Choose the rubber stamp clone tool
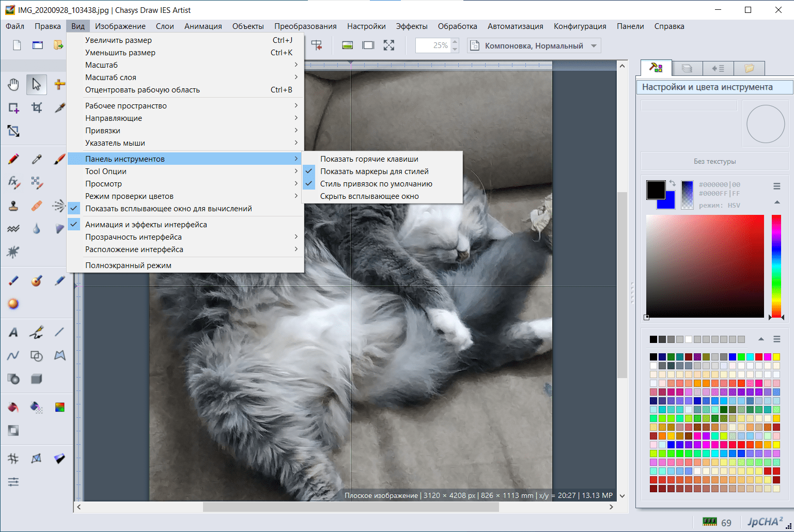This screenshot has width=794, height=532. pyautogui.click(x=13, y=206)
